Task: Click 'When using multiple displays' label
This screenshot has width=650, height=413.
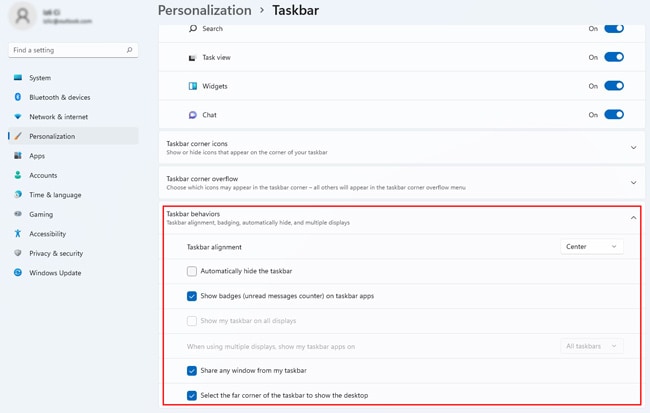Action: point(271,347)
